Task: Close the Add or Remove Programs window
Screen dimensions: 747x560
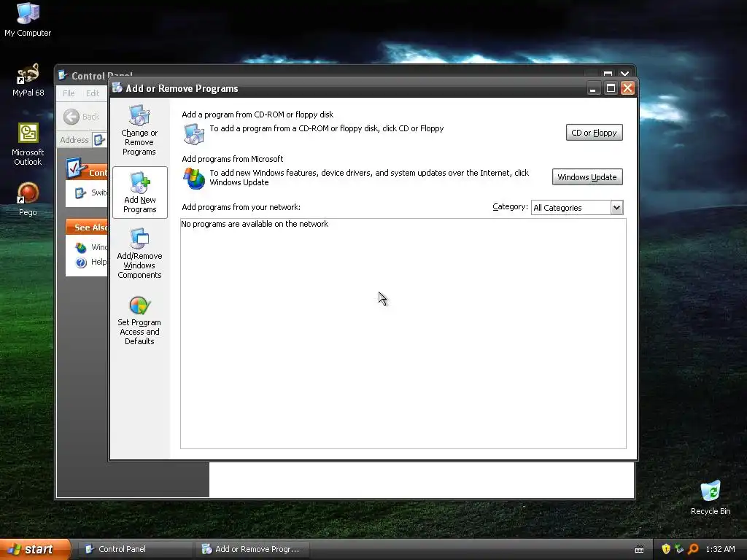Action: [628, 88]
